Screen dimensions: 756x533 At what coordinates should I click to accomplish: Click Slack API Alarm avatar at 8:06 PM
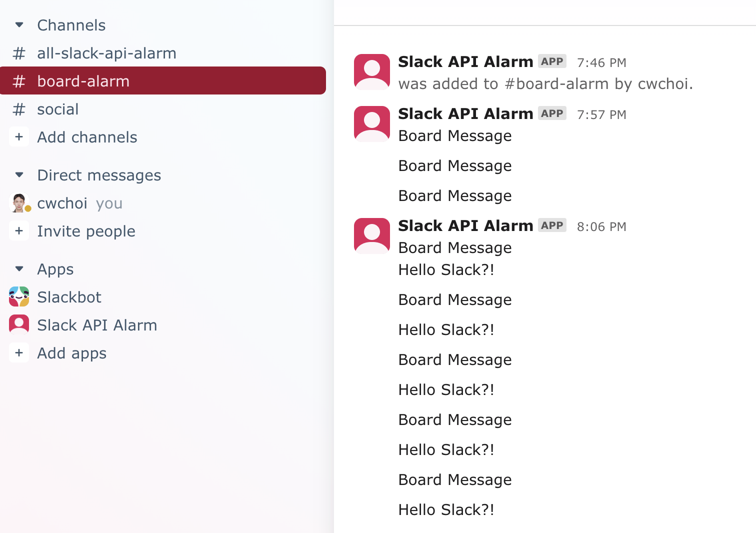(x=372, y=236)
